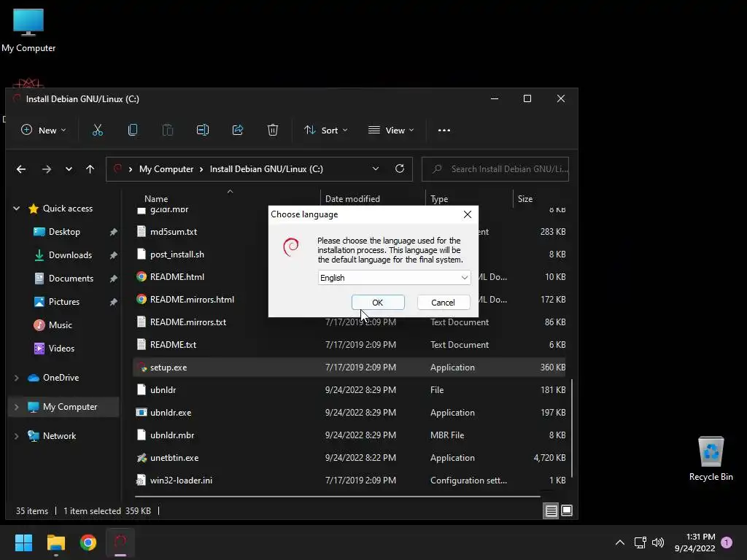The width and height of the screenshot is (747, 560).
Task: Launch Chrome from the taskbar
Action: 88,542
